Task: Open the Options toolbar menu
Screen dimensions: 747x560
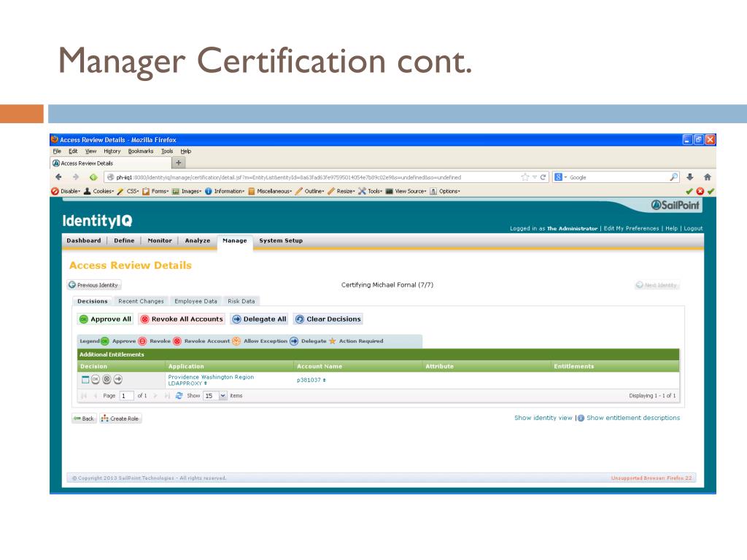Action: tap(445, 191)
